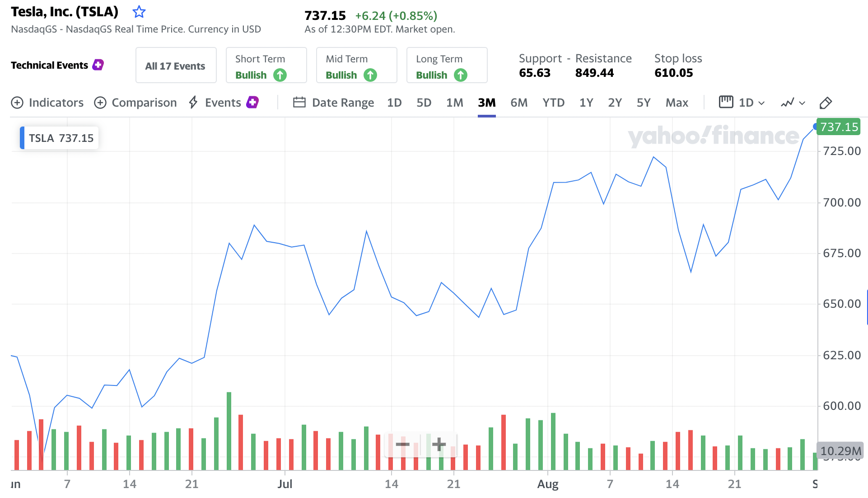Select the Mid Term Bullish card
This screenshot has height=498, width=868.
tap(356, 66)
